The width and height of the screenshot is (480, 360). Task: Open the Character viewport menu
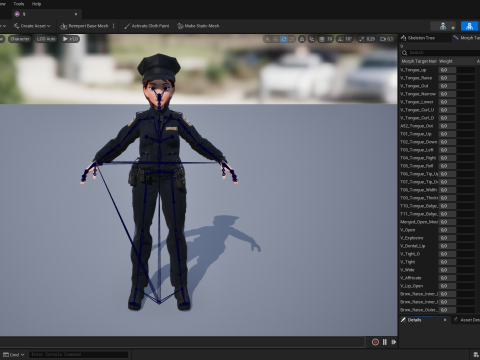(x=20, y=39)
